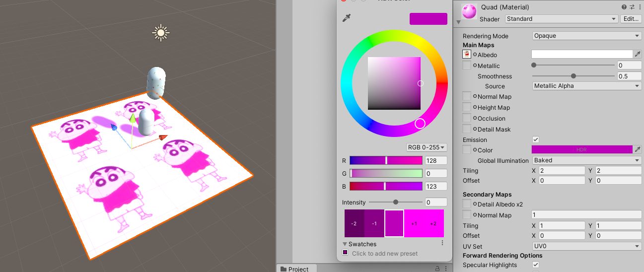Image resolution: width=644 pixels, height=272 pixels.
Task: Click Main Maps Offset Y field
Action: pos(619,181)
